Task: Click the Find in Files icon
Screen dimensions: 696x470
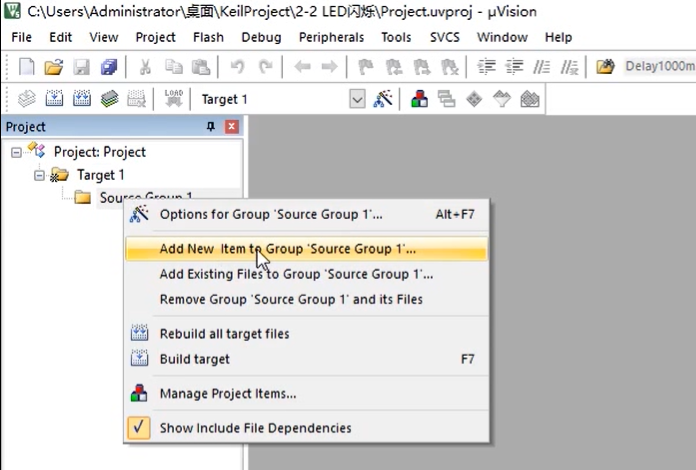Action: [x=605, y=67]
